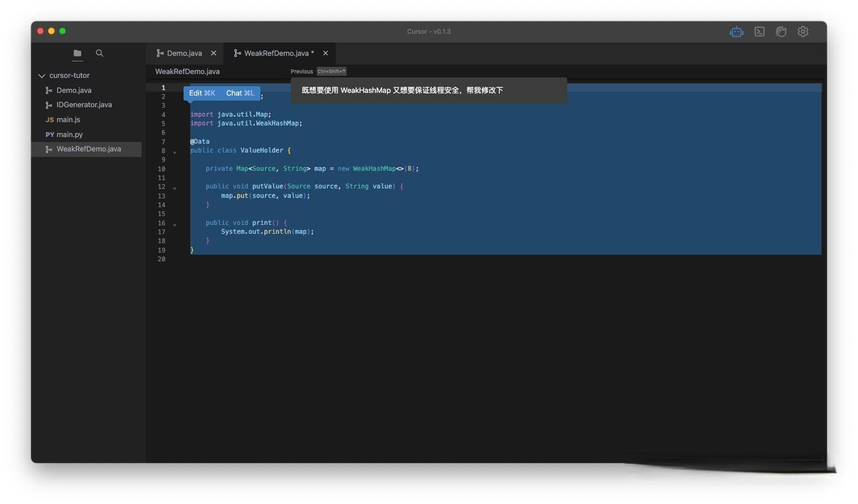Image resolution: width=858 pixels, height=504 pixels.
Task: Click Demo.java file icon in sidebar
Action: coord(49,90)
